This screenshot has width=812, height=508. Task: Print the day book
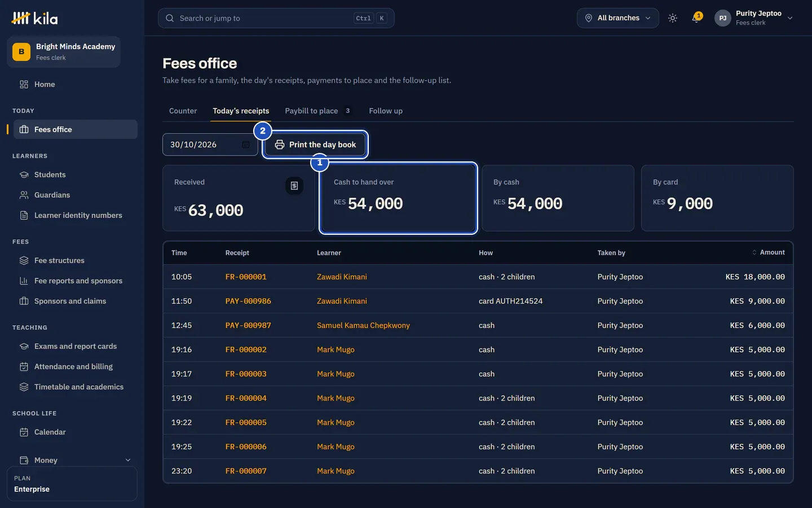[x=315, y=144]
